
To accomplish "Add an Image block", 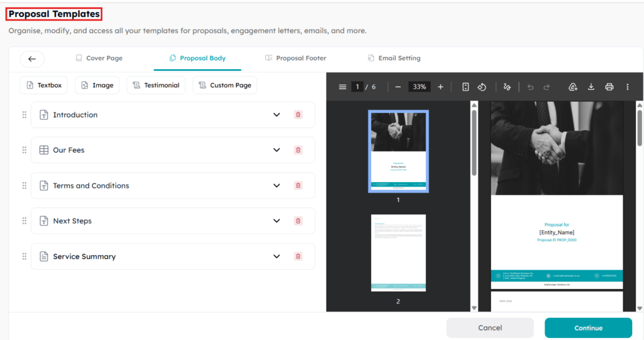I will pos(97,85).
